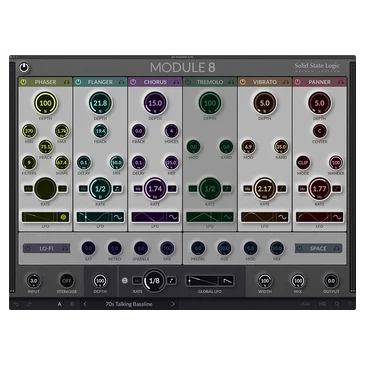Click the Stereoise knob showing OFF
The image size is (365, 365).
(67, 281)
